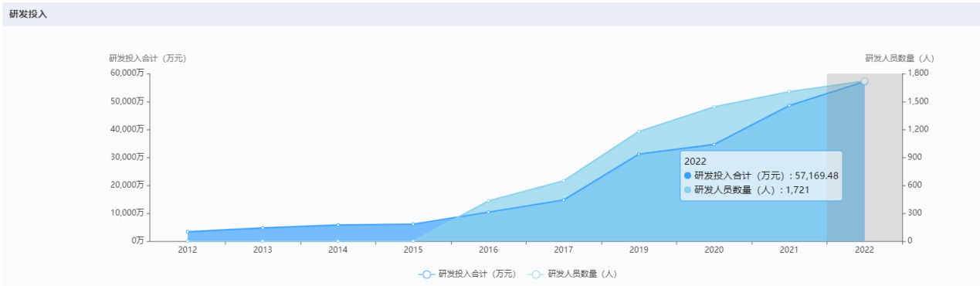
Task: Click the 1,200 right axis value
Action: click(917, 129)
